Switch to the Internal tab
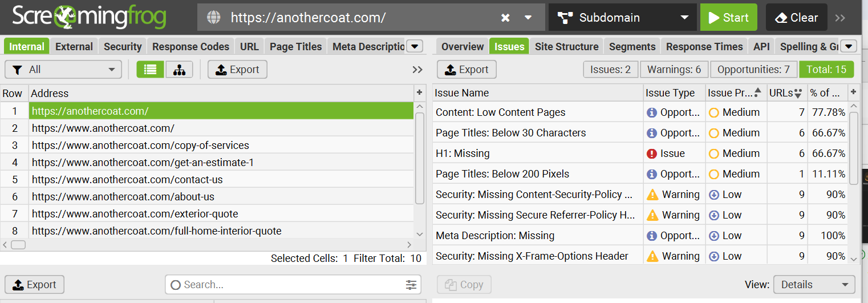 [x=27, y=46]
